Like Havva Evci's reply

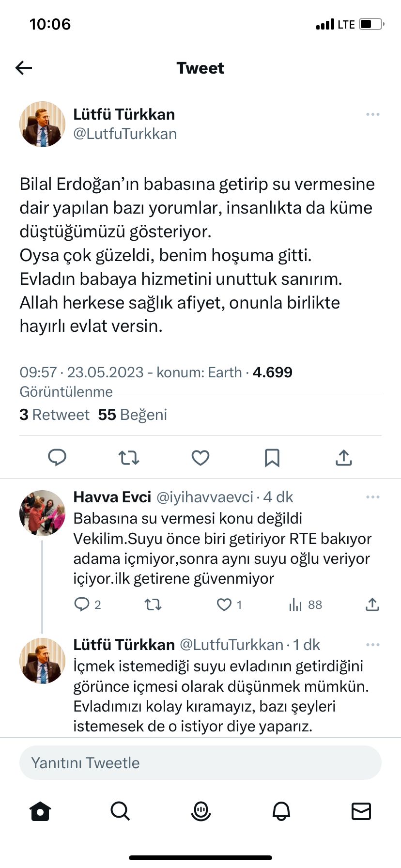tap(224, 604)
